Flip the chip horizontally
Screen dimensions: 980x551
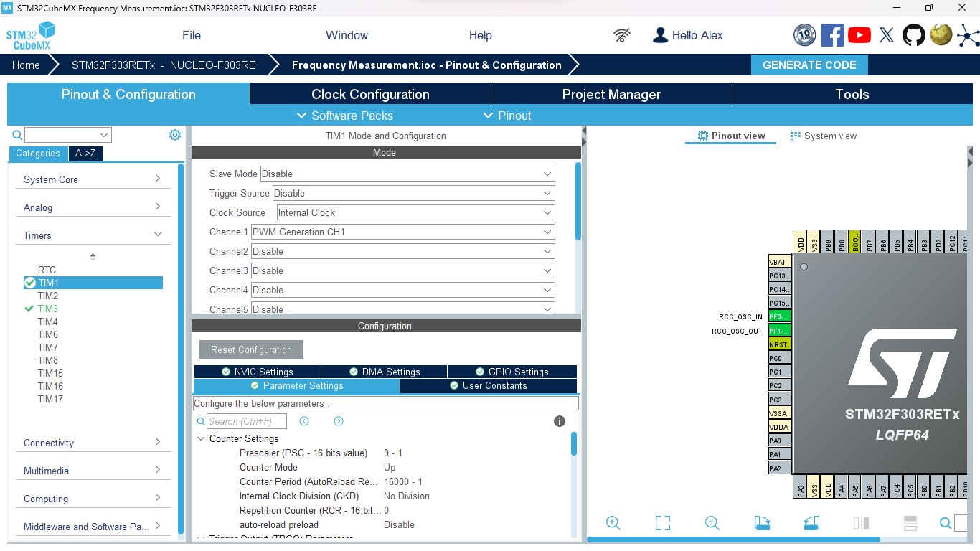coord(861,523)
